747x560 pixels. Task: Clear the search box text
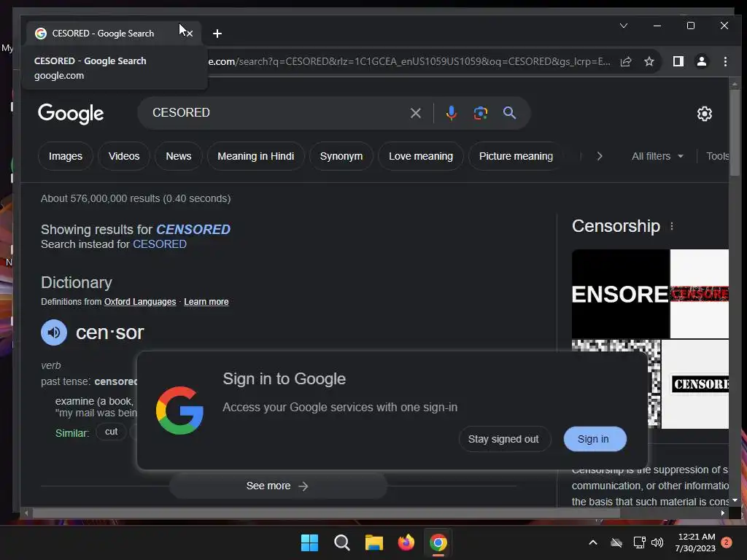[415, 113]
